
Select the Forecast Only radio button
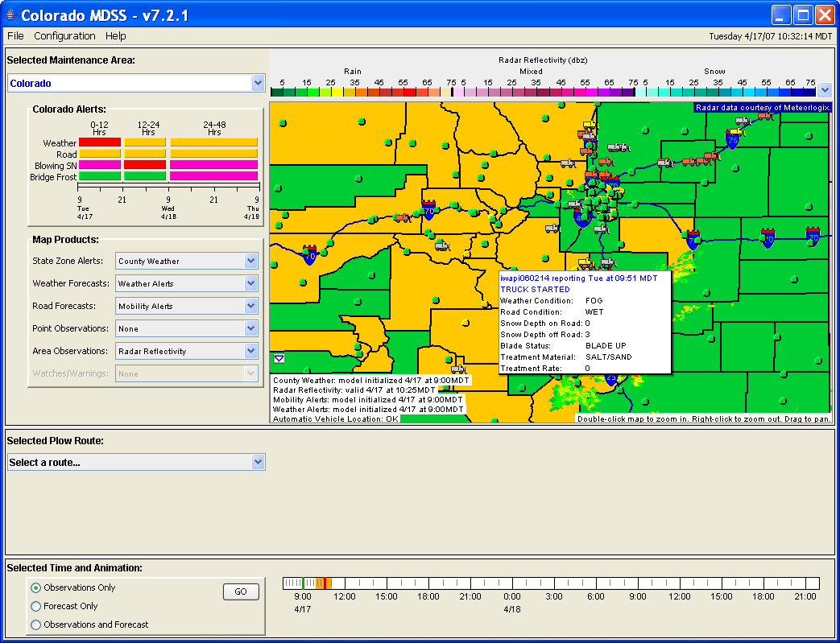pyautogui.click(x=35, y=606)
